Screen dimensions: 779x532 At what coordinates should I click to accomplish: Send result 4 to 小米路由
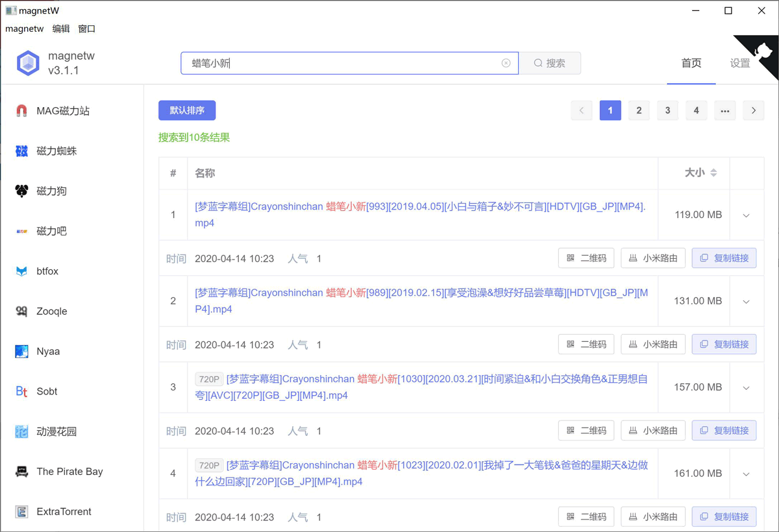[653, 517]
